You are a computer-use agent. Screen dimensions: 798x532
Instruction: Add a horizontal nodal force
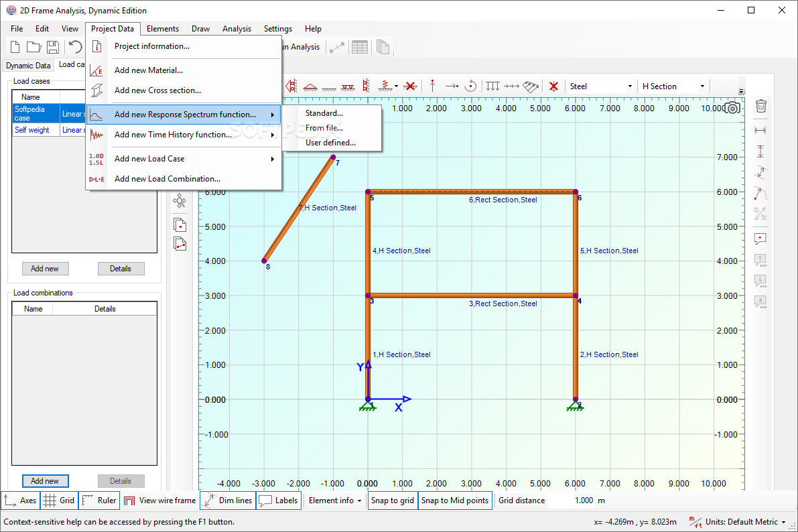point(452,86)
